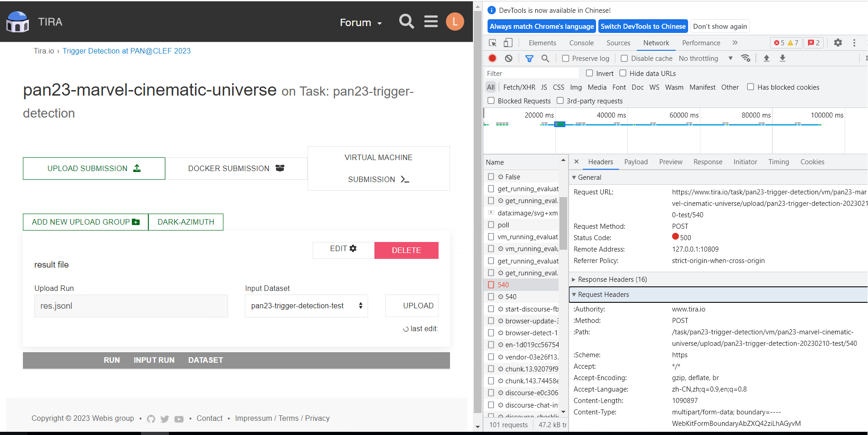
Task: Click the orange user avatar L
Action: (x=455, y=21)
